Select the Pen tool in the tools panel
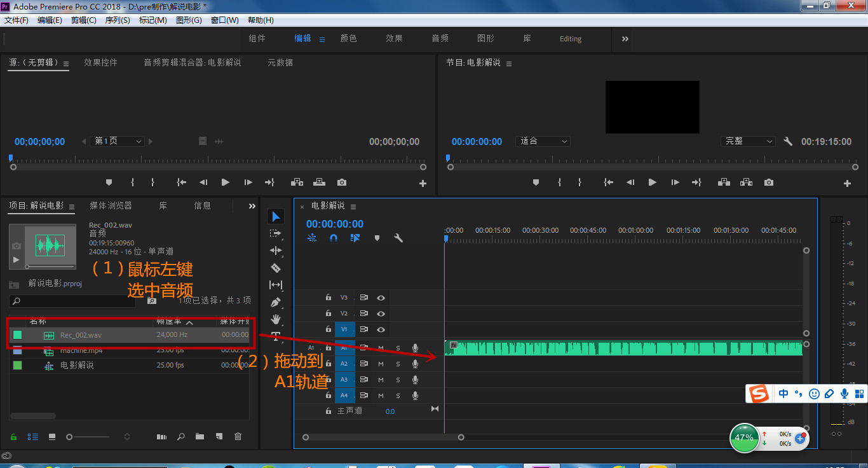Image resolution: width=868 pixels, height=468 pixels. tap(276, 302)
